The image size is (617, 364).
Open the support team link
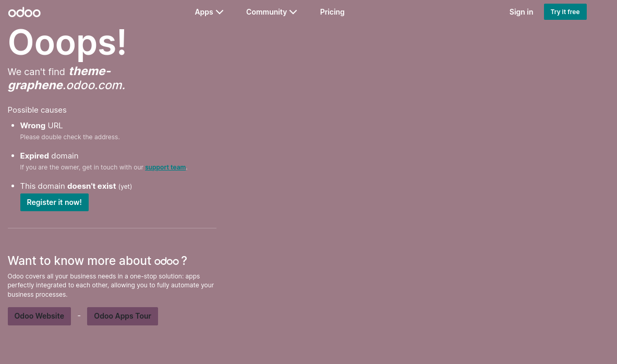coord(165,167)
